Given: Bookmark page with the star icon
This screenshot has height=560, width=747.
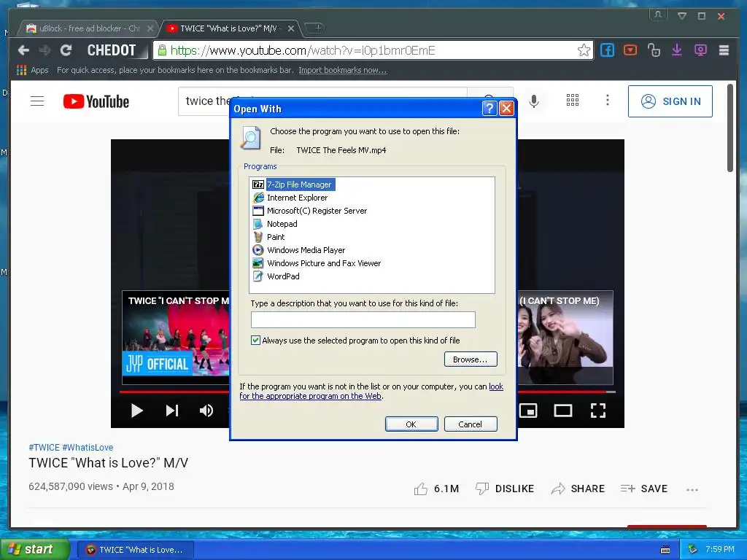Looking at the screenshot, I should [x=584, y=50].
